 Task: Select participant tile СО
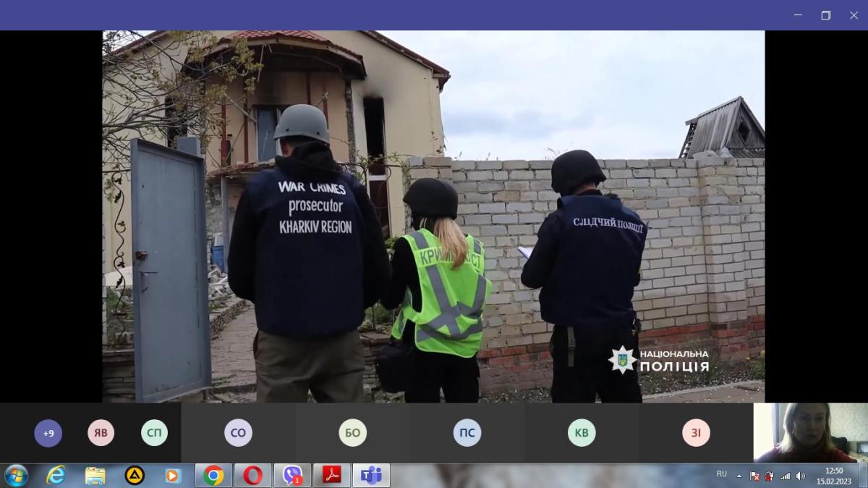click(238, 433)
